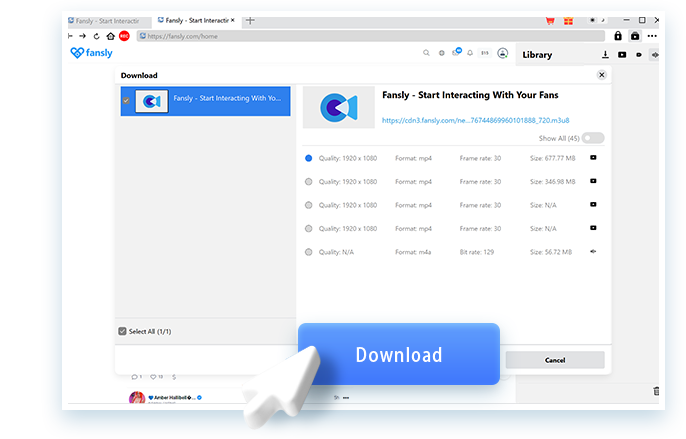Close the active Fansly tab
Image resolution: width=686 pixels, height=439 pixels.
tap(232, 20)
